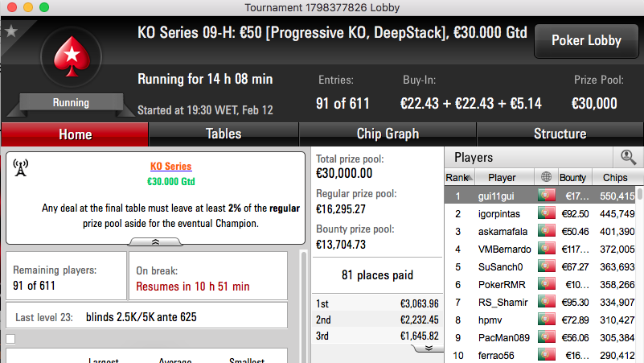Viewport: 644px width, 363px height.
Task: Click the Poker Lobby button
Action: (x=586, y=41)
